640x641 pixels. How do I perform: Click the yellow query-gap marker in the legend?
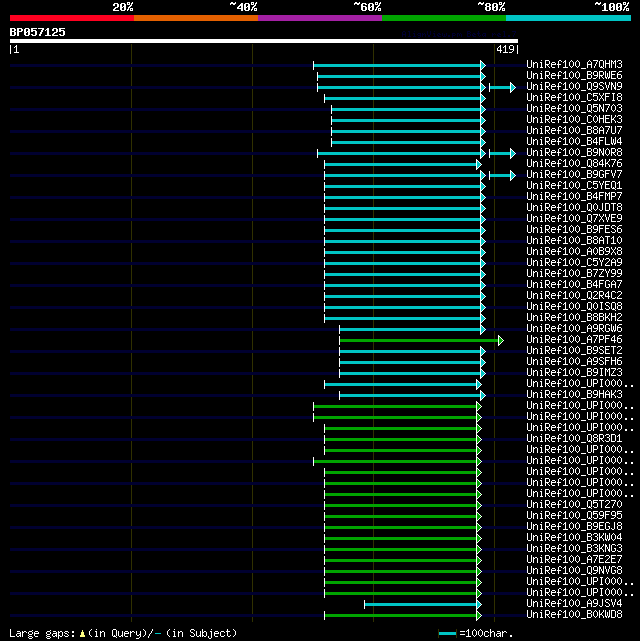[83, 634]
